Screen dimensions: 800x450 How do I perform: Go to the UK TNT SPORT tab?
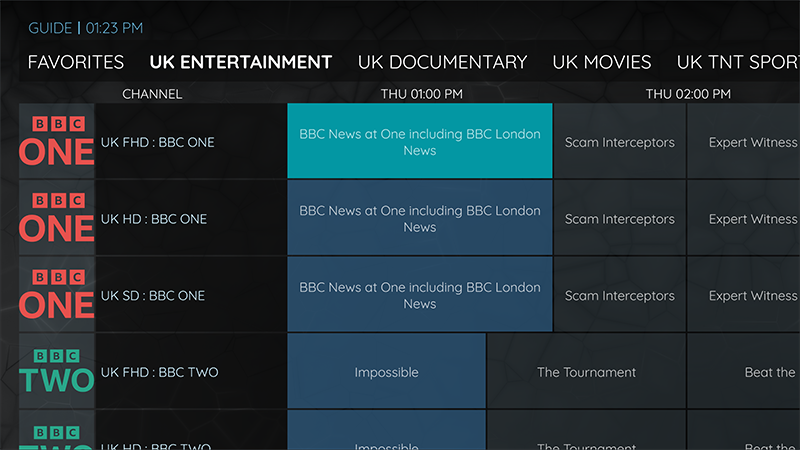click(738, 62)
